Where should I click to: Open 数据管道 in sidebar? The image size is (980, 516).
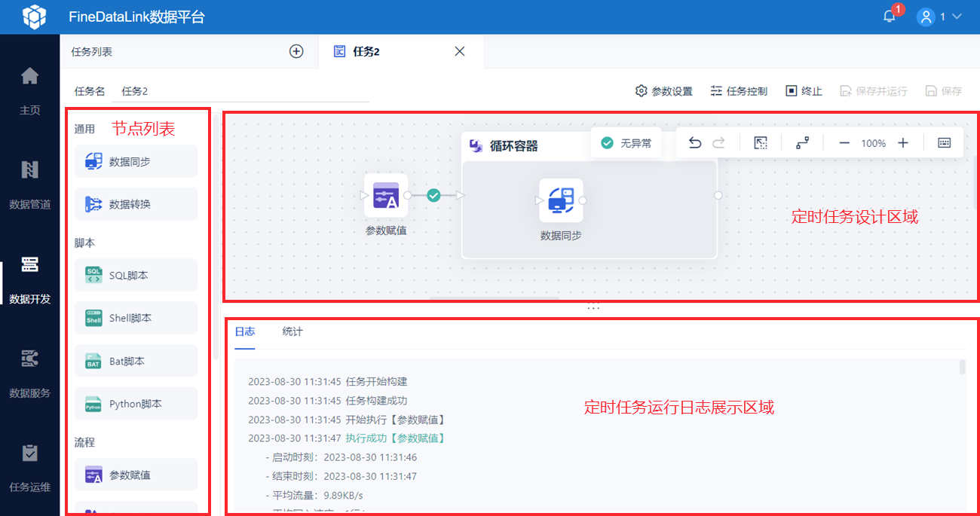coord(30,185)
